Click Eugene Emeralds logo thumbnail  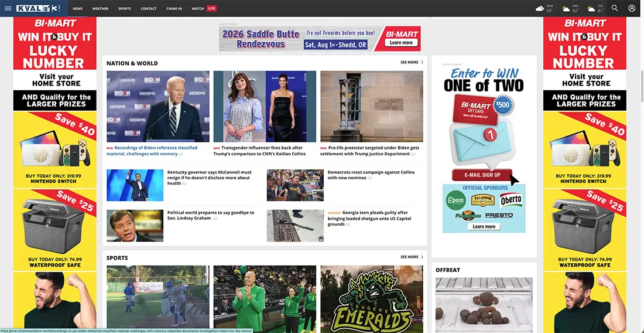point(372,299)
